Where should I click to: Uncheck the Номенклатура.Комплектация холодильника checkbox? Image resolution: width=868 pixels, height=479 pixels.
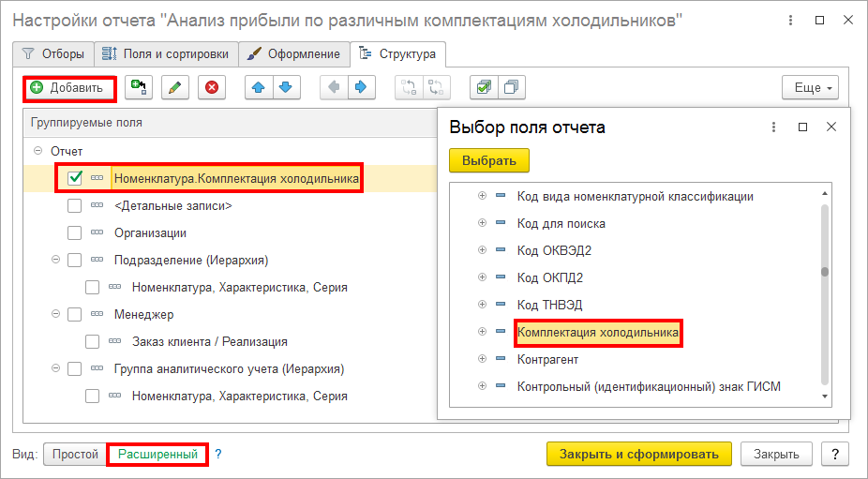point(77,178)
